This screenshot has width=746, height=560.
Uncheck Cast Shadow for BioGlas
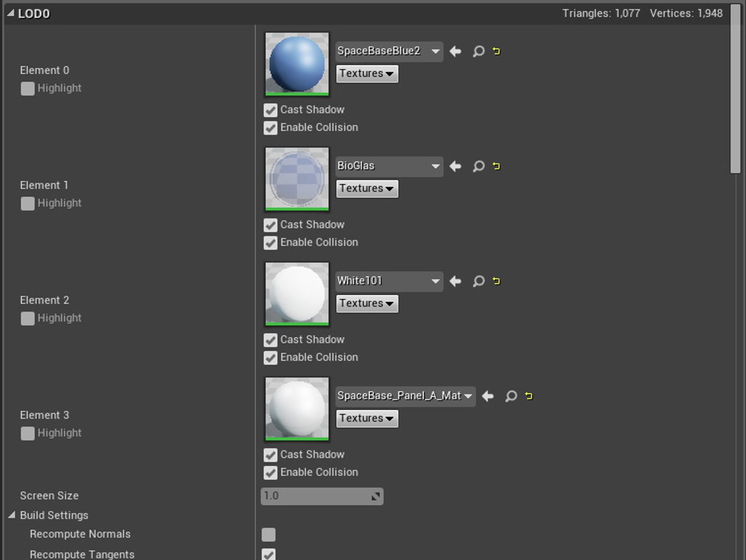pyautogui.click(x=270, y=225)
